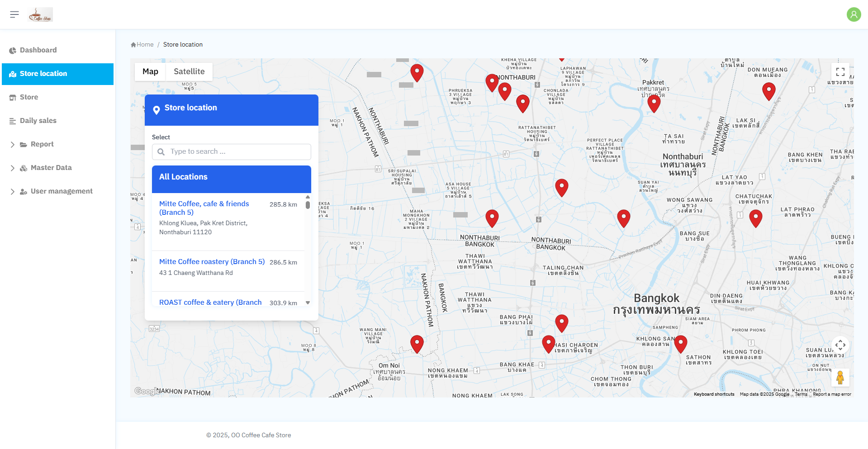This screenshot has height=449, width=868.
Task: Click the marker near Bang Phai label
Action: 562,323
